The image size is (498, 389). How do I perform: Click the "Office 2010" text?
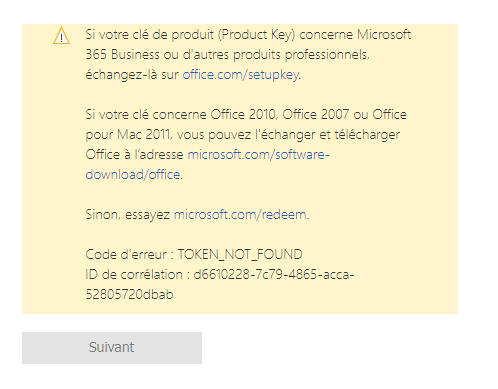point(243,115)
